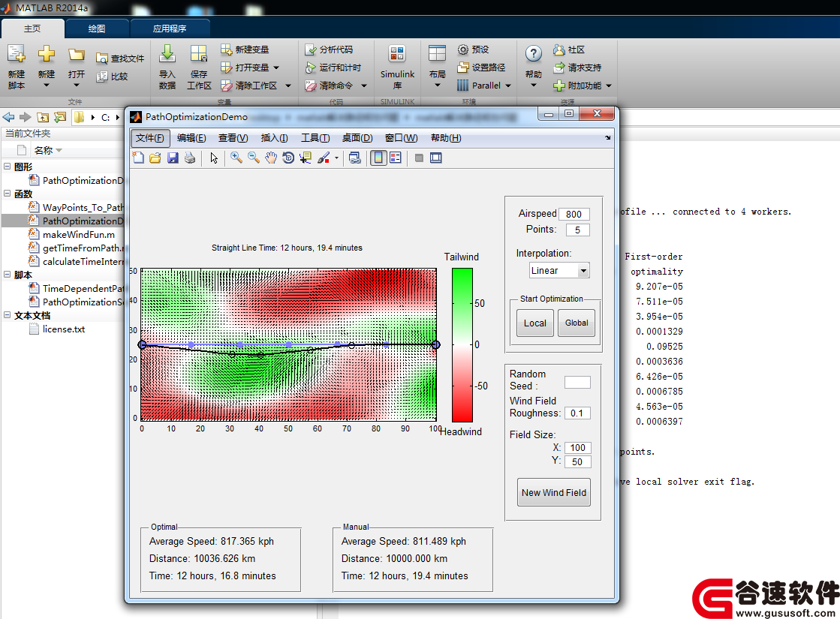Toggle the Rotate 3D tool
The width and height of the screenshot is (840, 619).
coord(288,158)
